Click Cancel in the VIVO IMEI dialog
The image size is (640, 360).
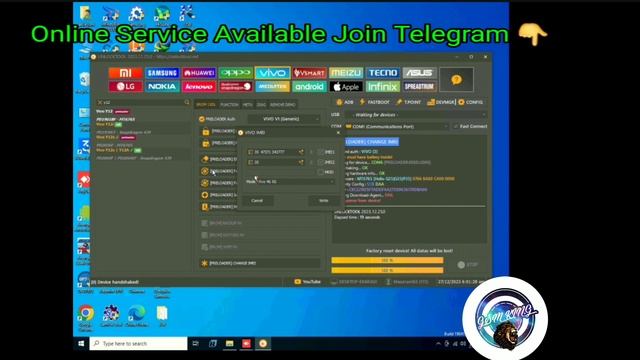[x=257, y=201]
